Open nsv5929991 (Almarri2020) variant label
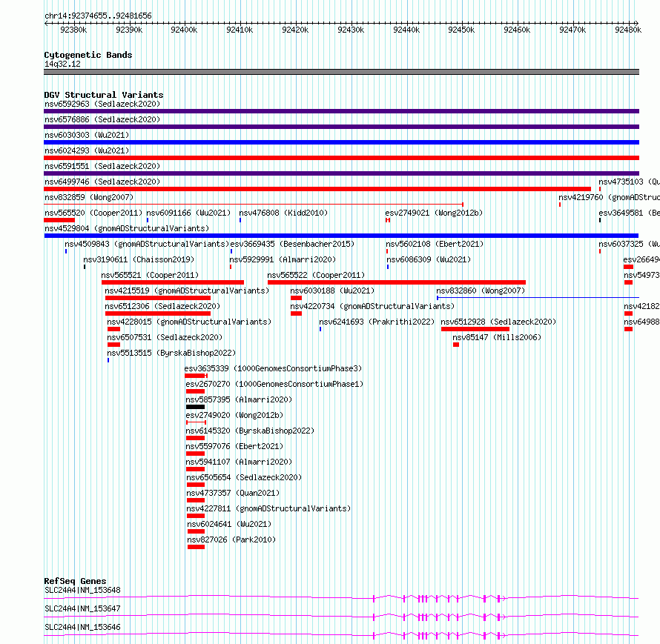The width and height of the screenshot is (660, 644). point(283,259)
